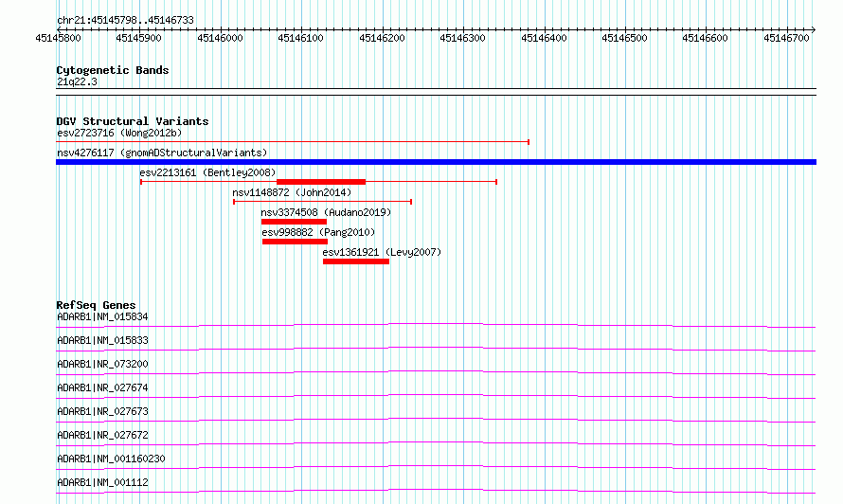843x504 pixels.
Task: Open variant esv2213161 (Bentley2008) label
Action: [207, 172]
